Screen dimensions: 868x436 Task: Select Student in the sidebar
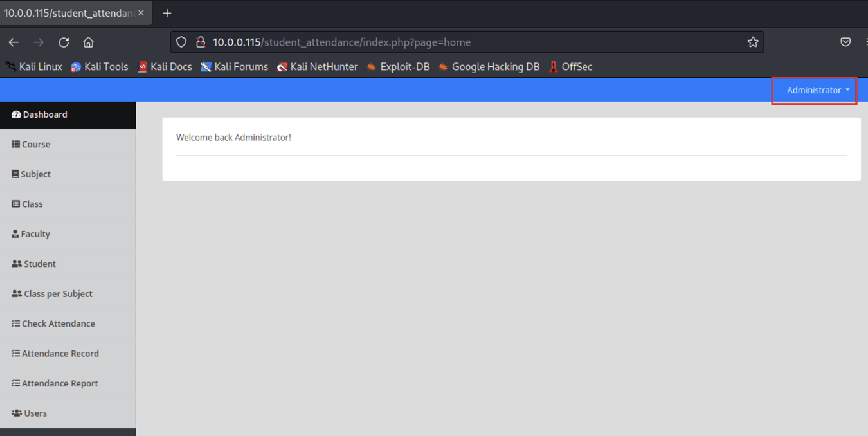pyautogui.click(x=39, y=264)
